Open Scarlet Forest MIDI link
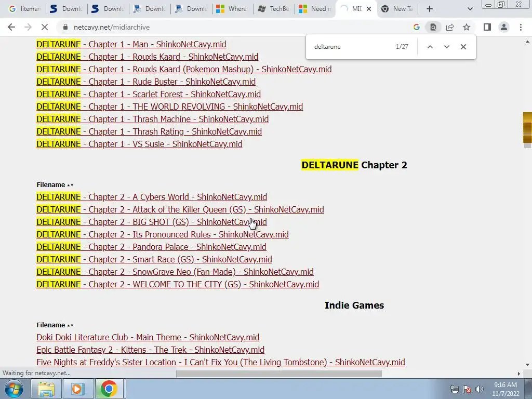 [x=149, y=95]
